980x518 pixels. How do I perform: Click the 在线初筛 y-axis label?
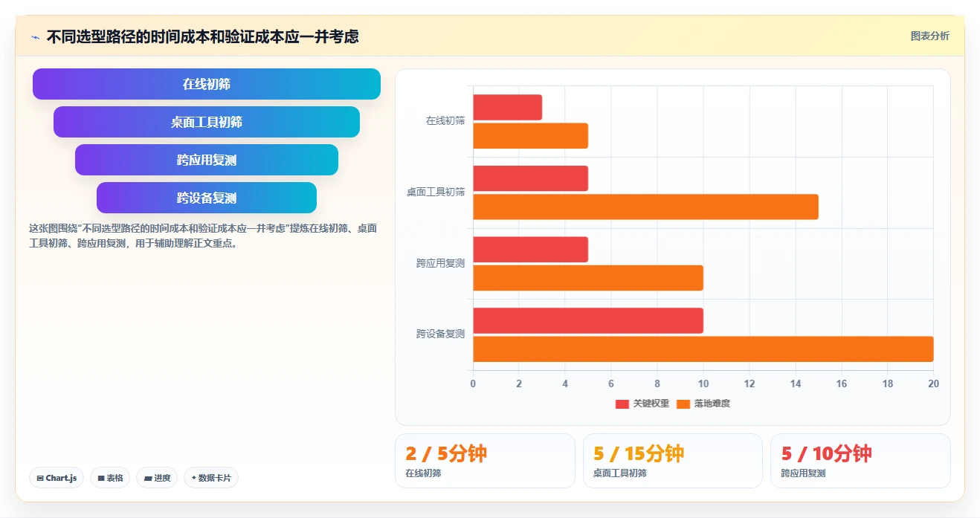click(445, 120)
